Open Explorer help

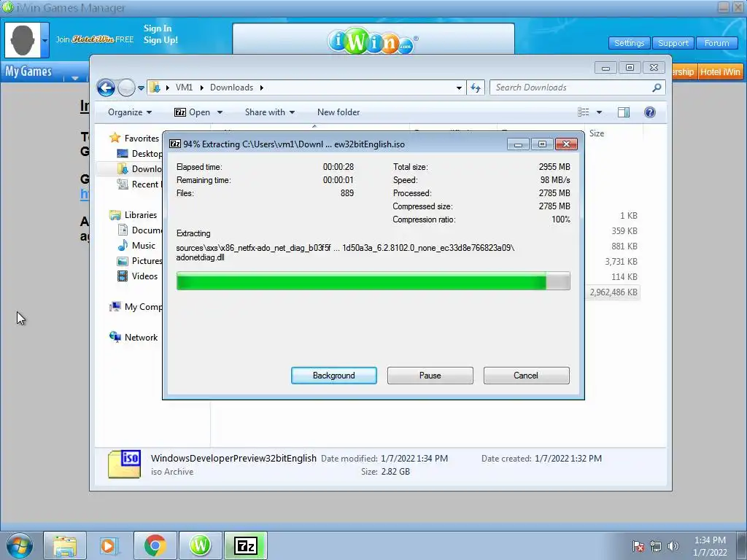pyautogui.click(x=650, y=112)
